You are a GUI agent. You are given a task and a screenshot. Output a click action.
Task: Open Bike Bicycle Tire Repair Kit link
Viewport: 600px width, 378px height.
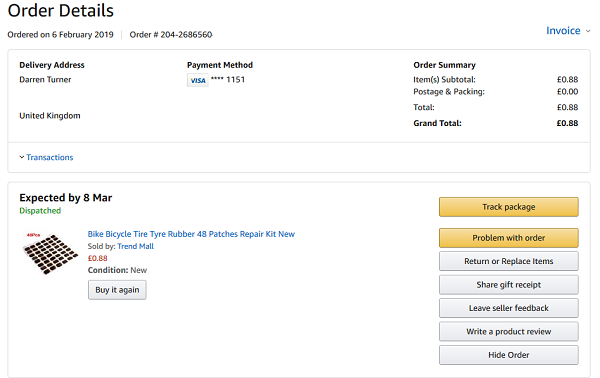pyautogui.click(x=191, y=234)
